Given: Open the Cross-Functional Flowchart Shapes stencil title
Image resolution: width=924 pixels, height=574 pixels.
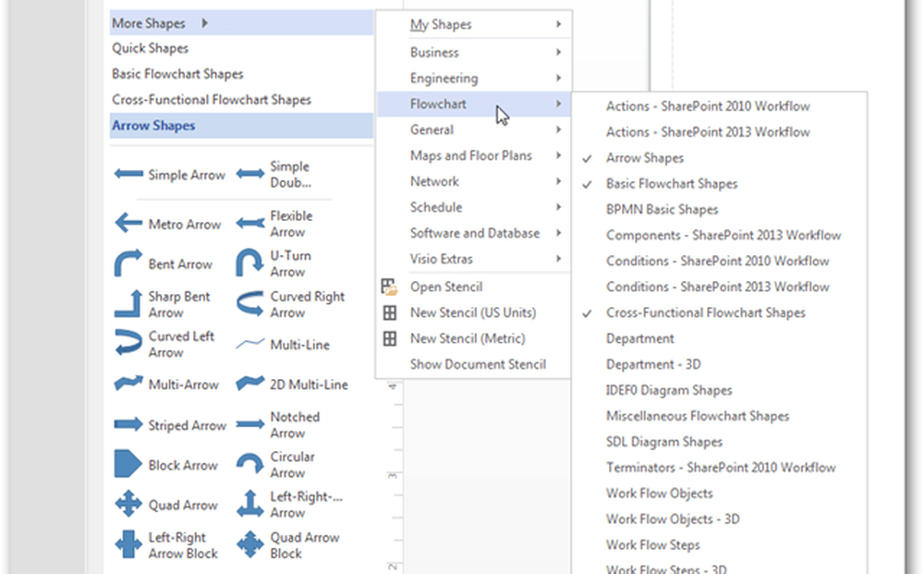Looking at the screenshot, I should point(241,100).
